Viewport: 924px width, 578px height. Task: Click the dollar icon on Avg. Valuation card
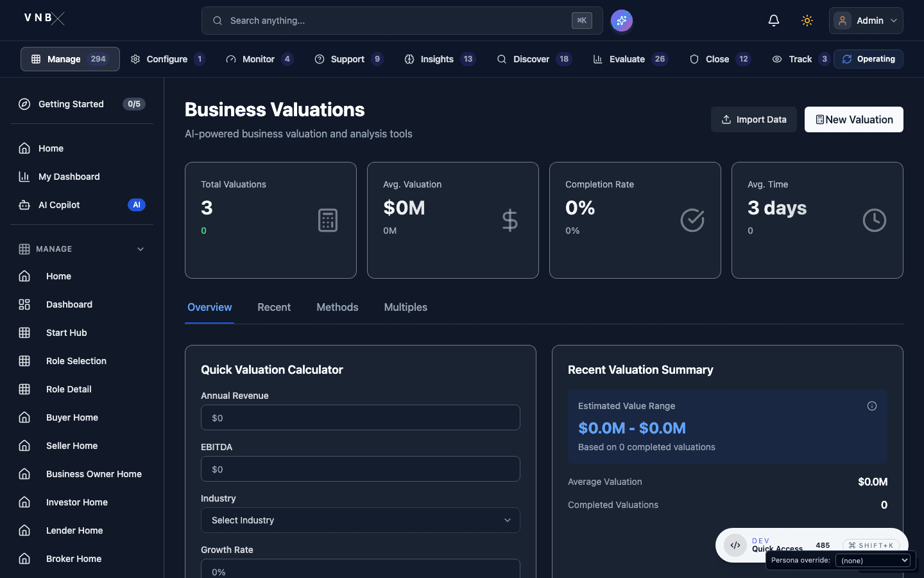tap(509, 220)
